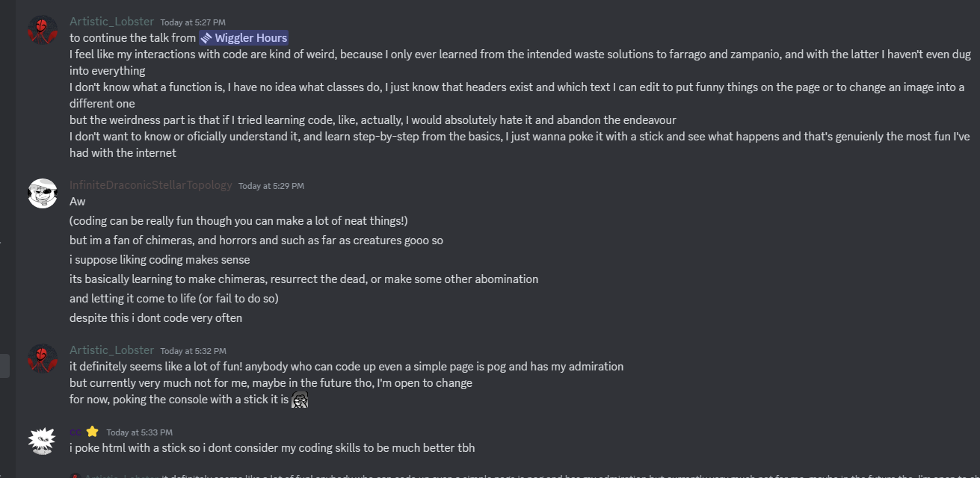Open InfiniteDraconicStellarTopology's profile avatar

[43, 193]
